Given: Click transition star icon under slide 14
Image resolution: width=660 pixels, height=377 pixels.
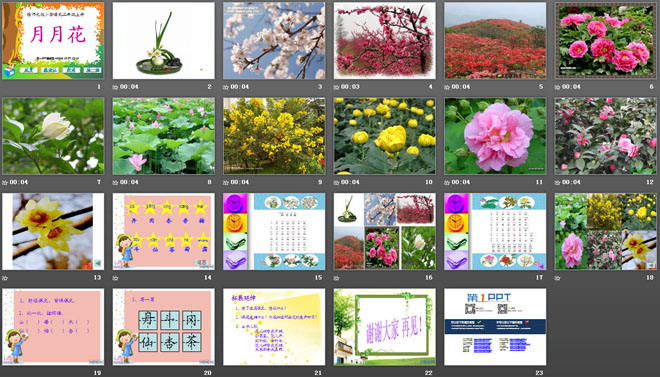Looking at the screenshot, I should click(x=115, y=278).
